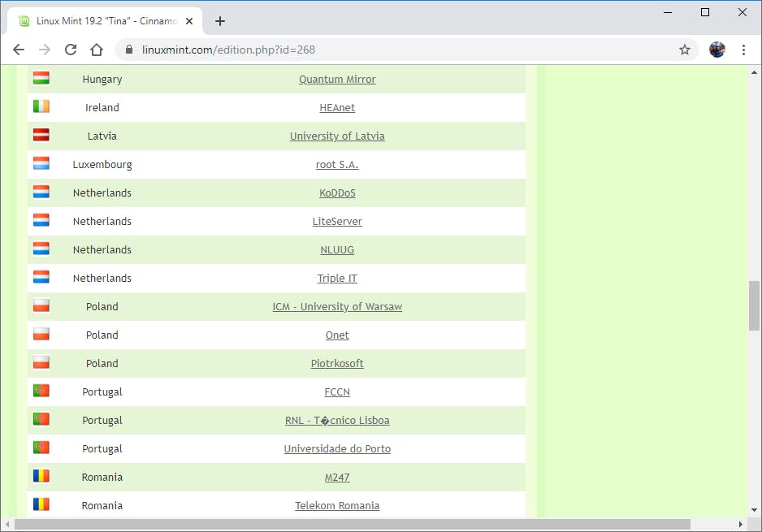Click flag in Universidade do Porto row

[x=41, y=448]
